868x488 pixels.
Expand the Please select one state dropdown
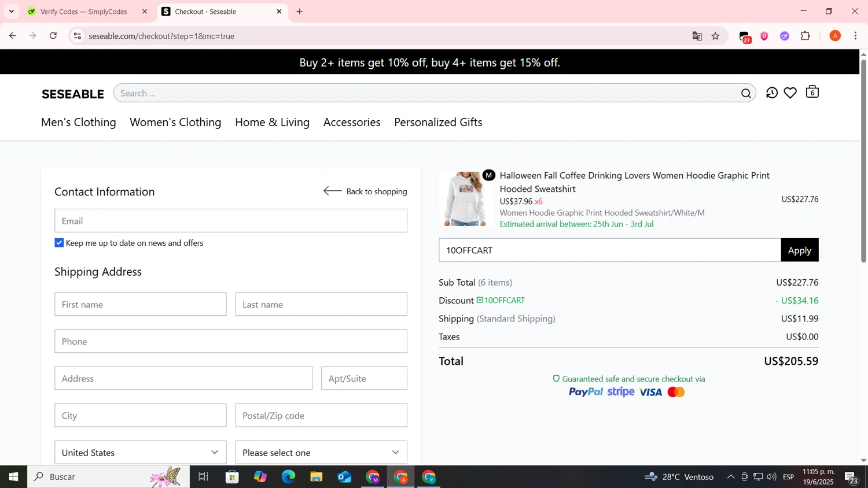[x=321, y=452]
